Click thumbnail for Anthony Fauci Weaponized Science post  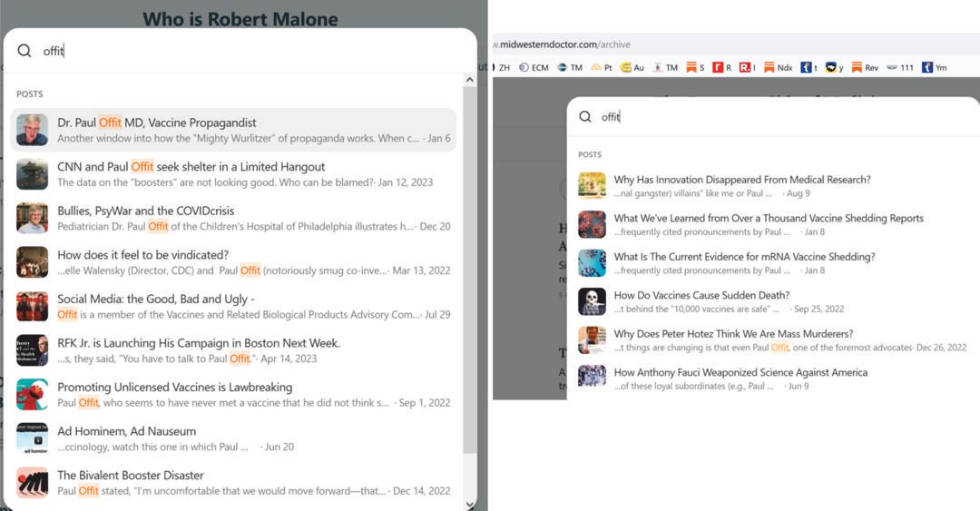(592, 378)
